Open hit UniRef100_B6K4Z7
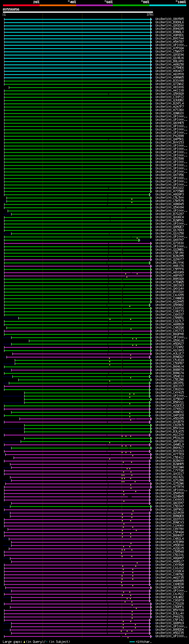The width and height of the screenshot is (189, 644). pos(170,448)
